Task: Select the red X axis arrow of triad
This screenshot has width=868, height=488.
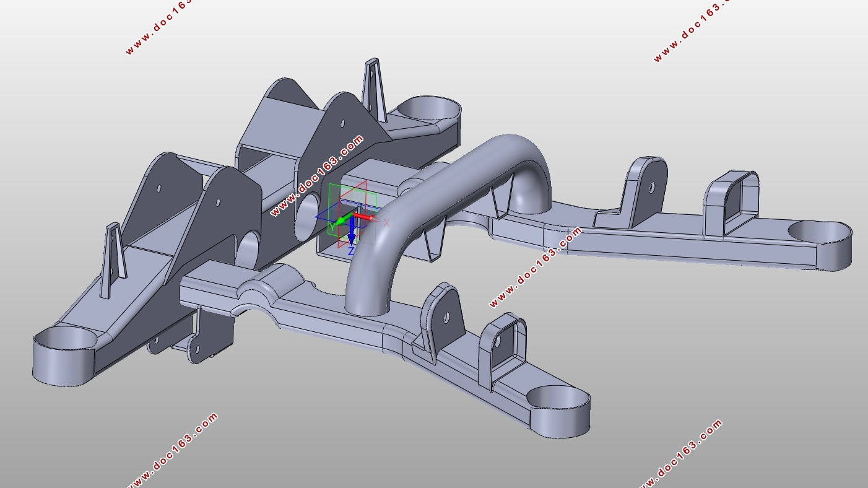Action: (365, 217)
